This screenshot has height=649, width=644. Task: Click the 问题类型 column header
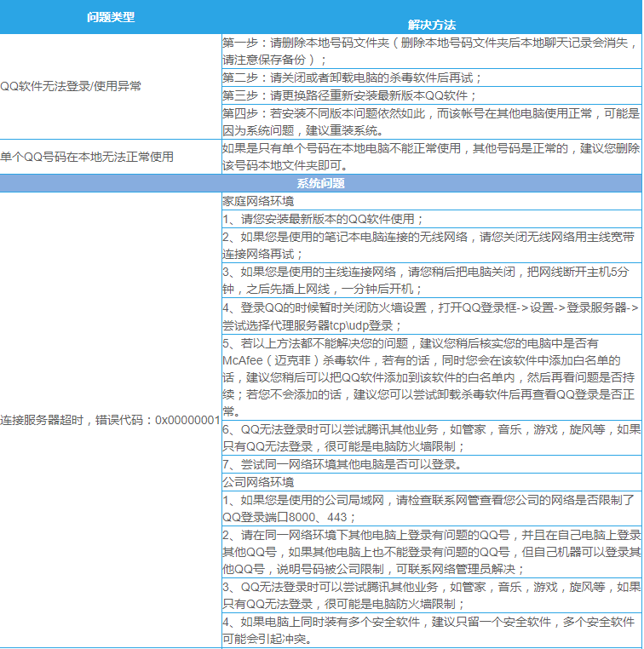click(x=111, y=17)
